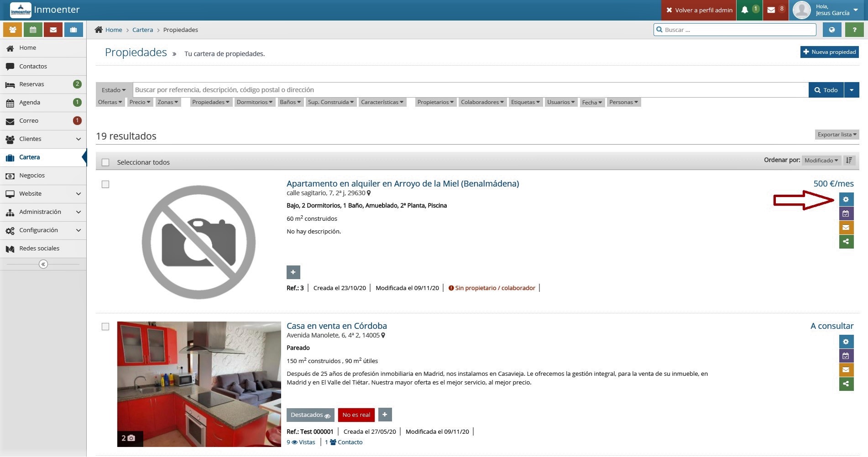Click the Todo search button
This screenshot has height=457, width=868.
pos(826,90)
